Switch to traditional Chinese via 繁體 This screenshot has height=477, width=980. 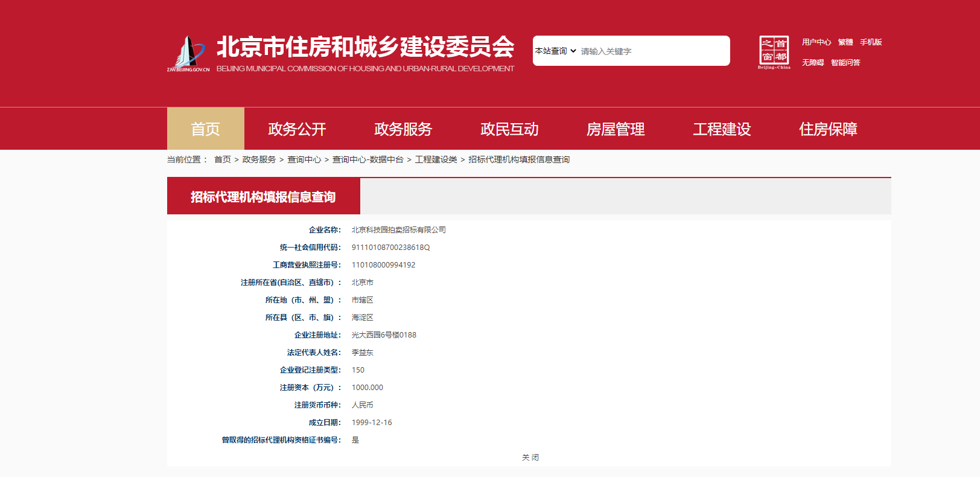845,42
